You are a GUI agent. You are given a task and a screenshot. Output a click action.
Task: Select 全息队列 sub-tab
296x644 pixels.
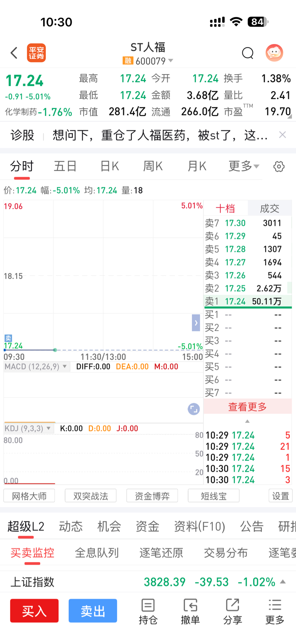point(97,553)
